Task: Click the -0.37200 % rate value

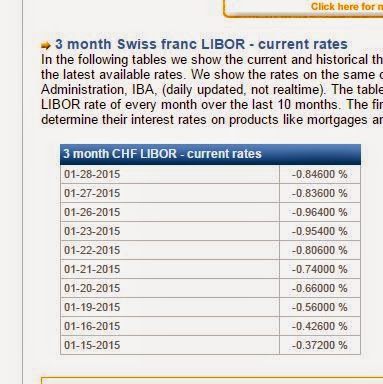Action: (x=320, y=345)
